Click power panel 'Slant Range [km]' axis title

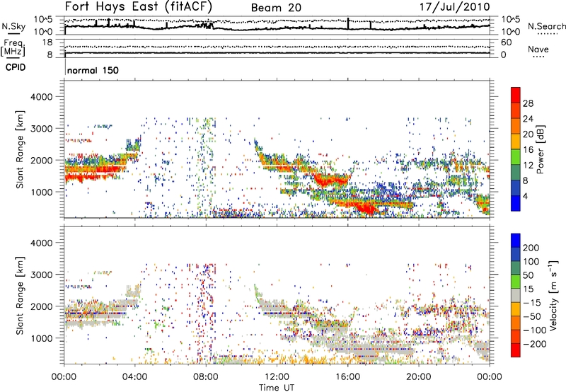(x=20, y=149)
